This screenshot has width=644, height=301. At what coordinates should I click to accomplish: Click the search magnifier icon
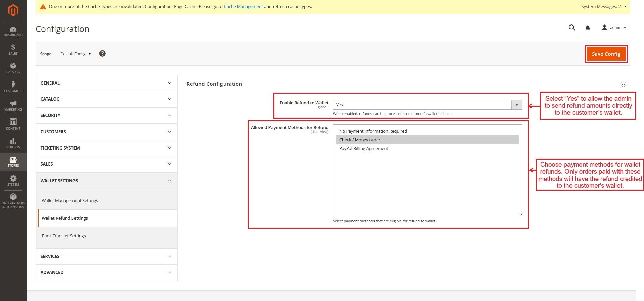[x=572, y=28]
